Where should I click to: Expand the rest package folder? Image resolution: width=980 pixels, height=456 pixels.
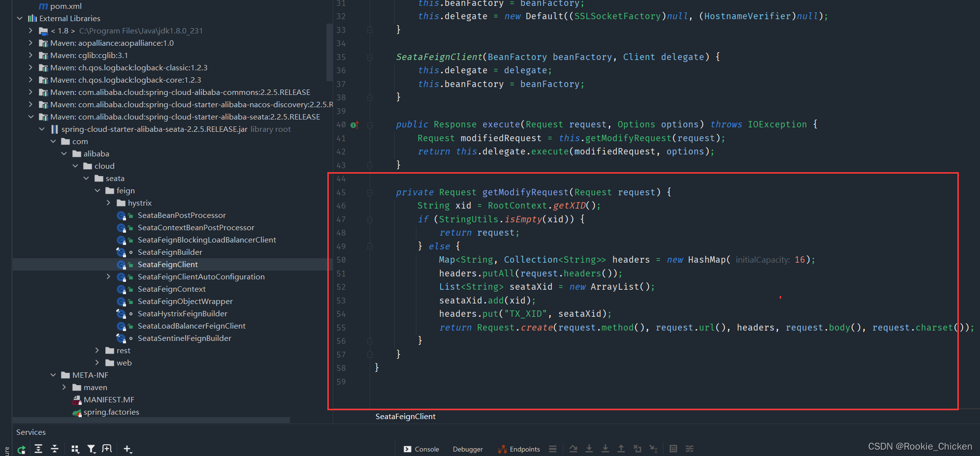(97, 351)
